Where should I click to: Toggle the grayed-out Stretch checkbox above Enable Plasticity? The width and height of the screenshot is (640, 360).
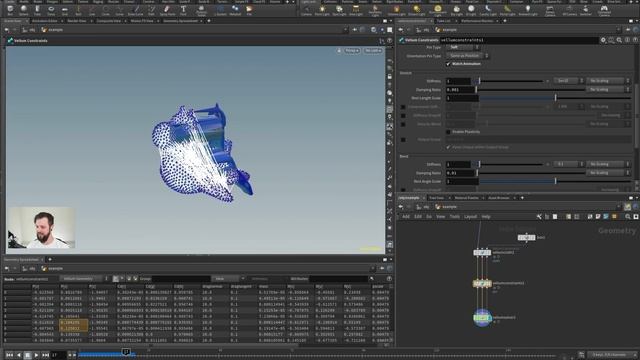point(403,124)
